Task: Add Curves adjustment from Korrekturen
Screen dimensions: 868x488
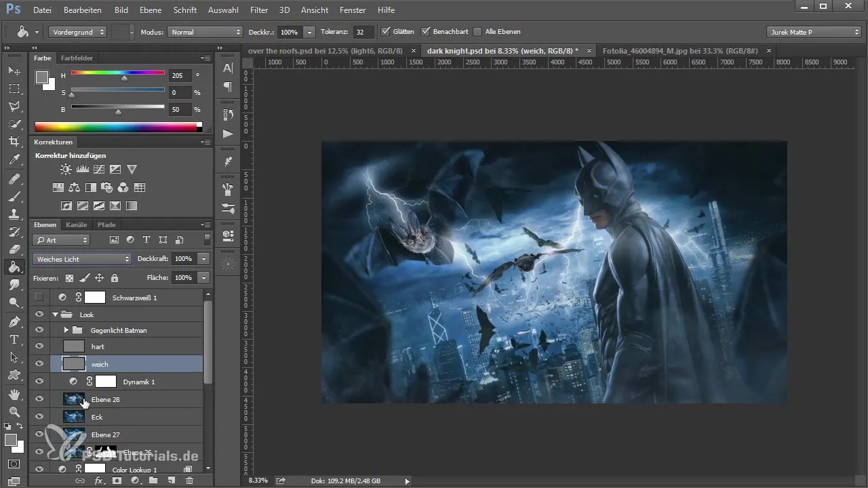Action: (99, 169)
